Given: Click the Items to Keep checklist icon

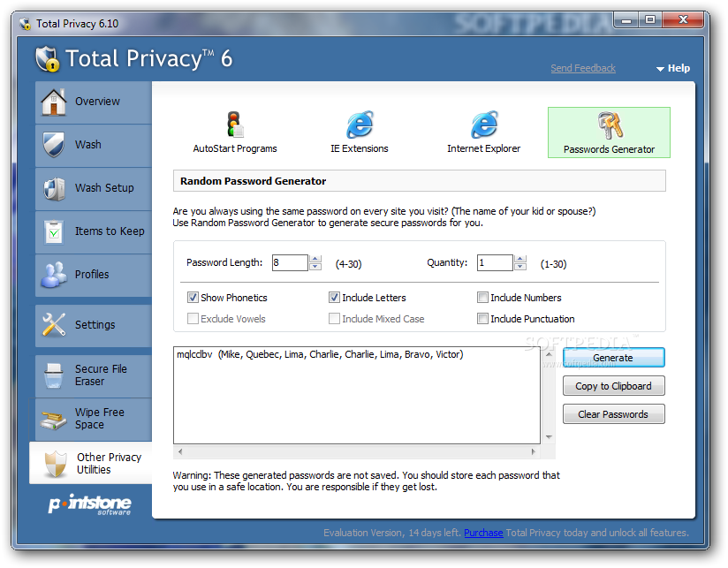Looking at the screenshot, I should [x=54, y=231].
